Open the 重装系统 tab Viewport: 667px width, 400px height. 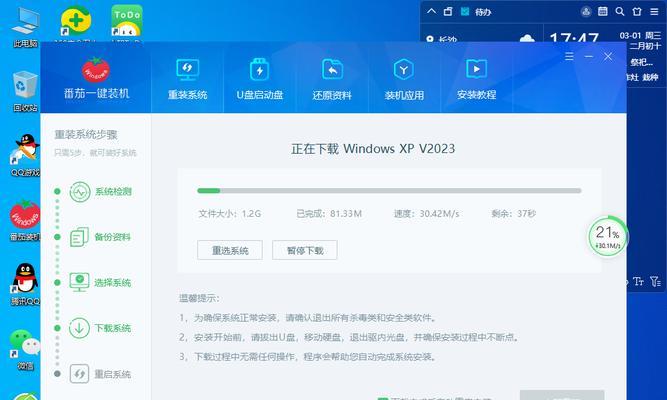coord(187,79)
